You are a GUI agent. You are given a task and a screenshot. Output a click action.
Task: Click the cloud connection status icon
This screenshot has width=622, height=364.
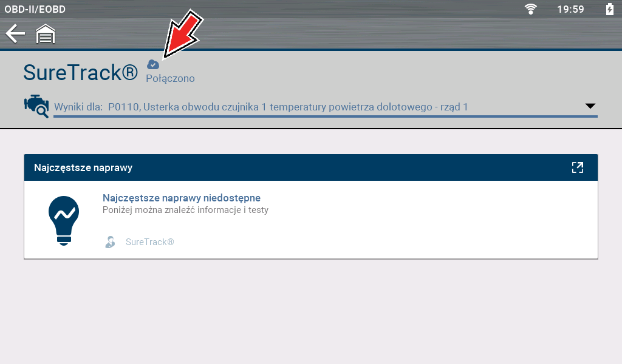[x=153, y=64]
